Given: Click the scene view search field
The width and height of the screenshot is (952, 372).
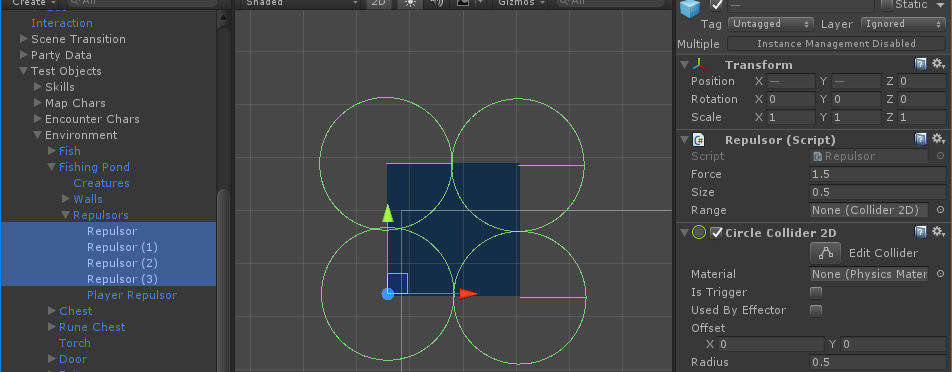Looking at the screenshot, I should click(x=611, y=3).
